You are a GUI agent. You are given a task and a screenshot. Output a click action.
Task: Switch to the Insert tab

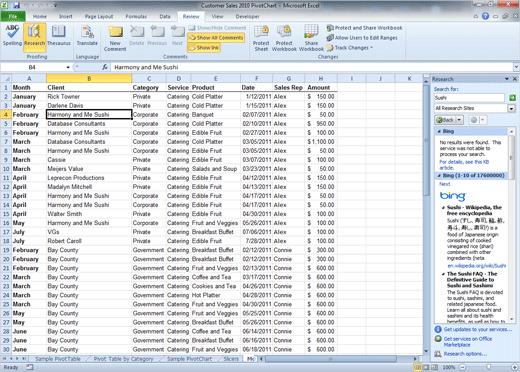(x=66, y=16)
